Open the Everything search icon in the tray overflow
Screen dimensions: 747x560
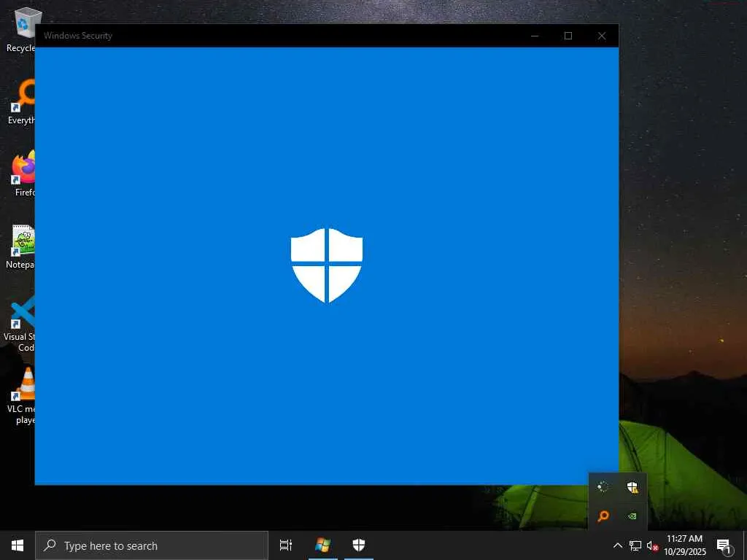click(x=603, y=516)
